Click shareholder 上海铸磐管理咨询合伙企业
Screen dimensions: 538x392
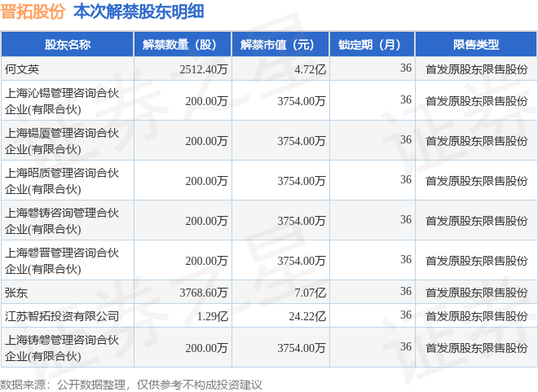pyautogui.click(x=62, y=348)
